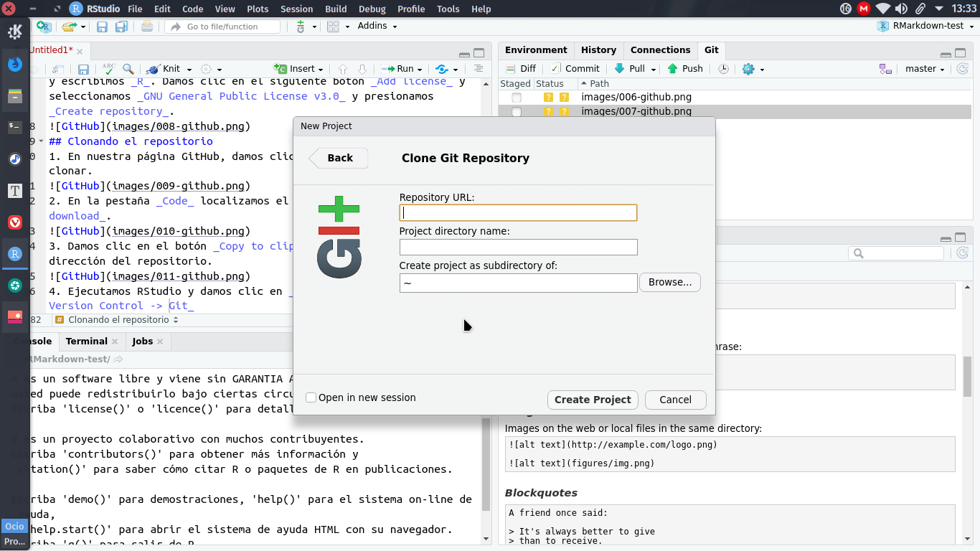Click the open file folder icon

[x=69, y=27]
